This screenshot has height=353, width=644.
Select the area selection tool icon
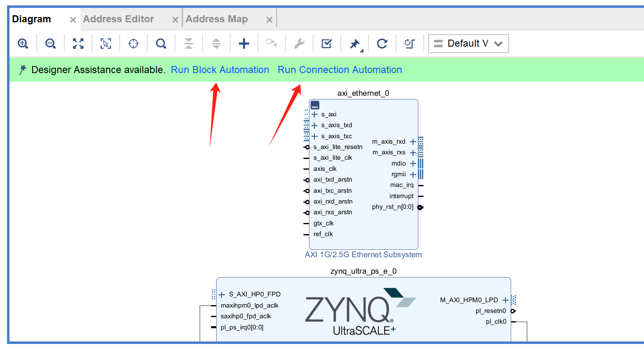coord(106,43)
